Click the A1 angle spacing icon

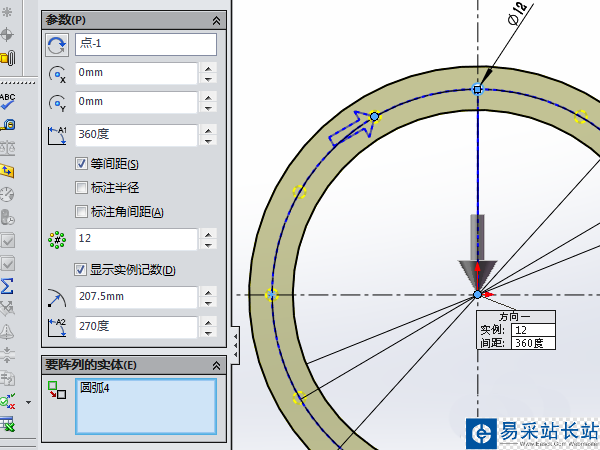coord(57,135)
